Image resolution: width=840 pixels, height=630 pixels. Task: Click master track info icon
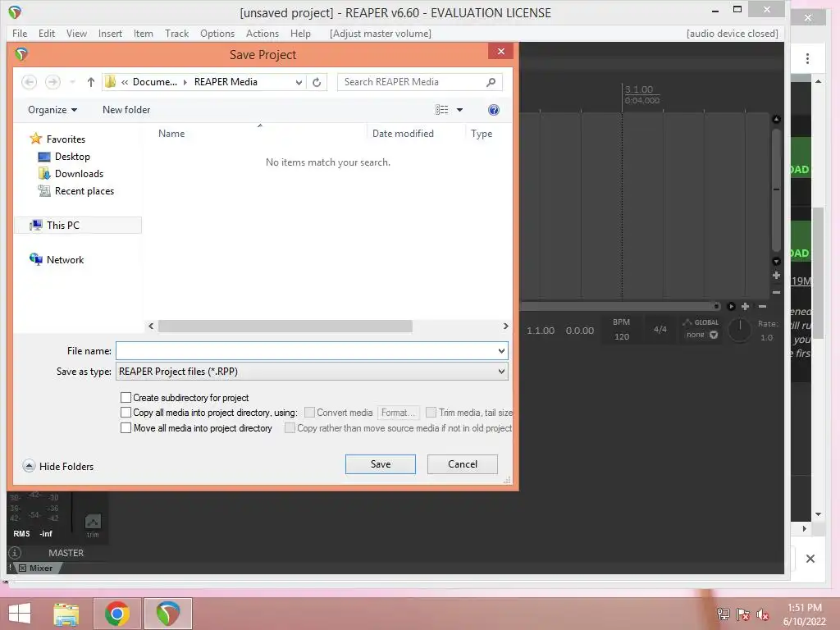pos(15,552)
